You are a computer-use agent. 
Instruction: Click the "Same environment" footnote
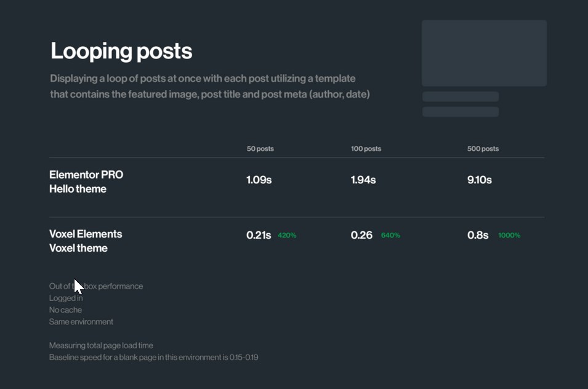click(81, 322)
